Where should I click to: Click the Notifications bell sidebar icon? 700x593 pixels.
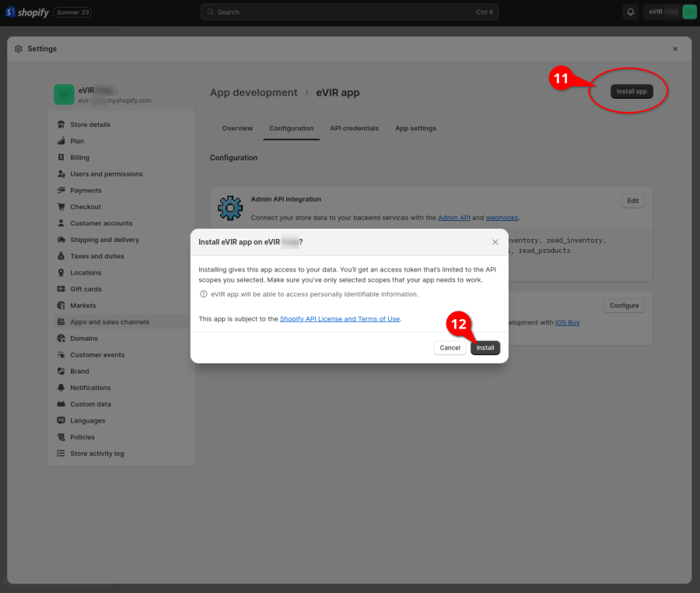pyautogui.click(x=61, y=388)
